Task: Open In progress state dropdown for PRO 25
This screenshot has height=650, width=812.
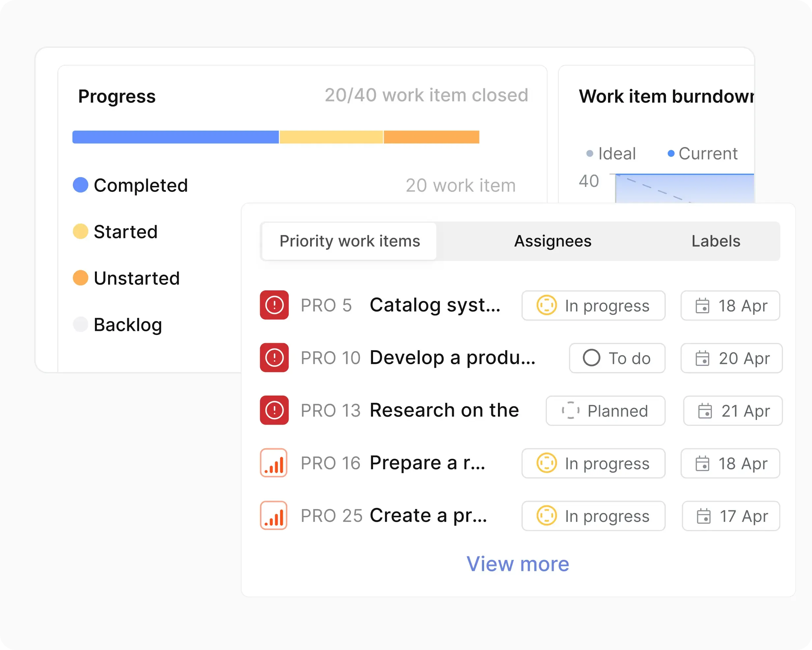Action: [593, 516]
